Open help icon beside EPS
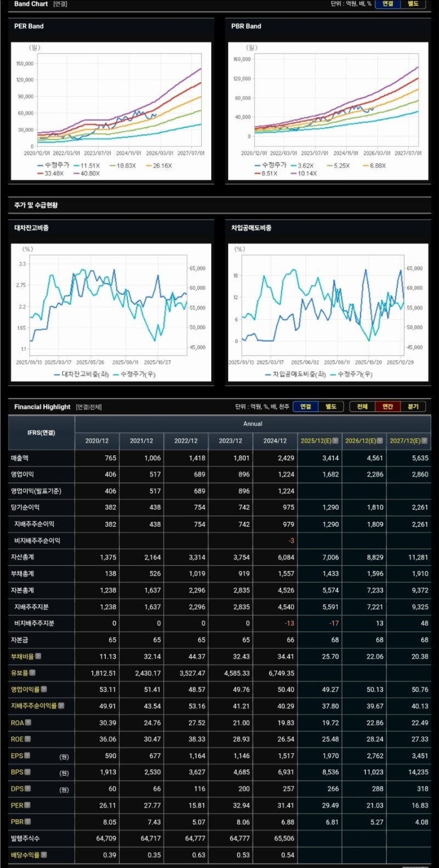 click(27, 756)
